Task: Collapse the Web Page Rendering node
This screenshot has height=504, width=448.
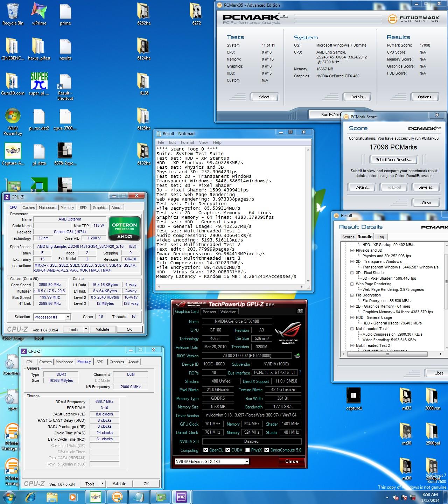Action: (352, 284)
